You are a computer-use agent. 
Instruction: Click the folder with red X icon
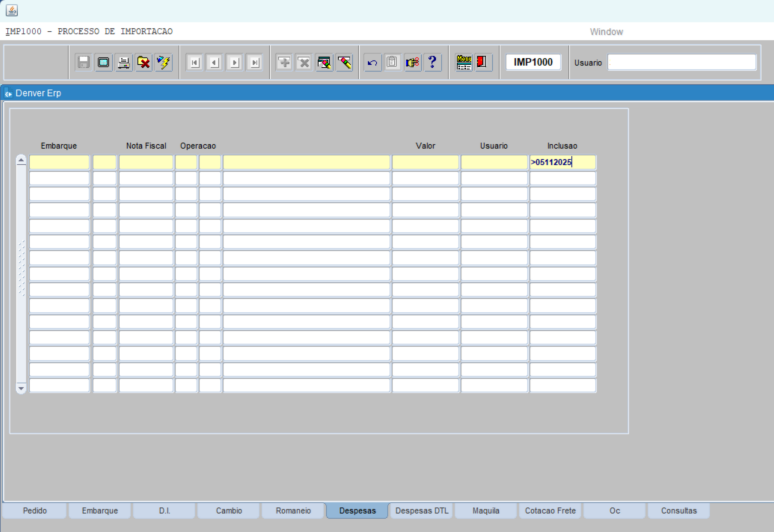(143, 62)
